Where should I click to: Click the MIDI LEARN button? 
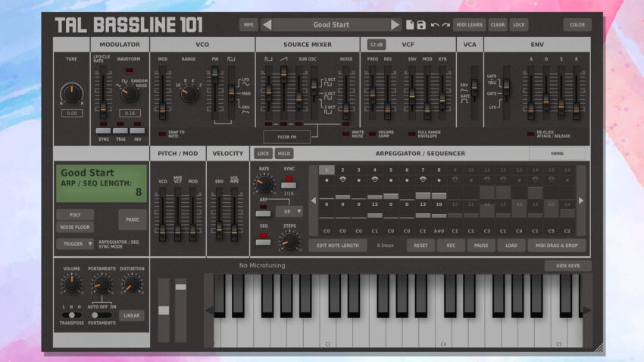pos(470,25)
